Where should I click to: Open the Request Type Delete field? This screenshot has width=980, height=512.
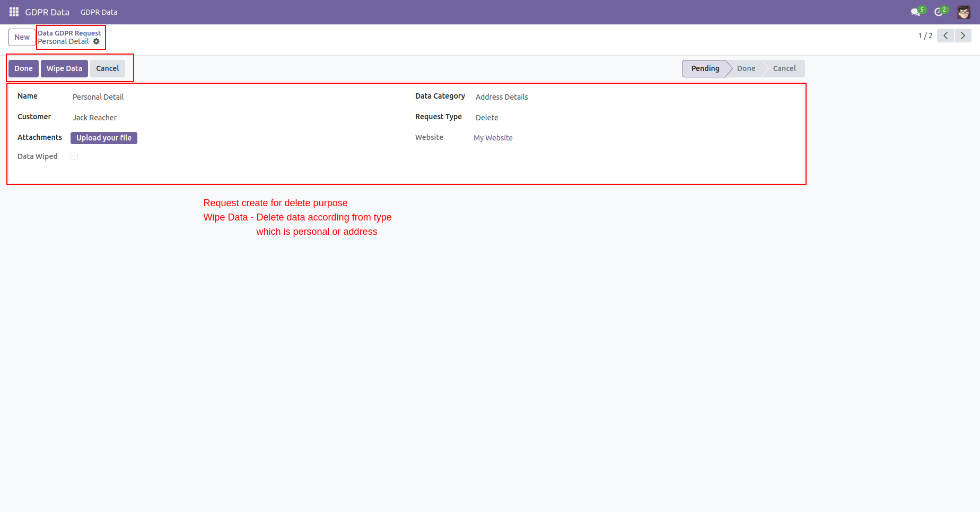tap(487, 118)
